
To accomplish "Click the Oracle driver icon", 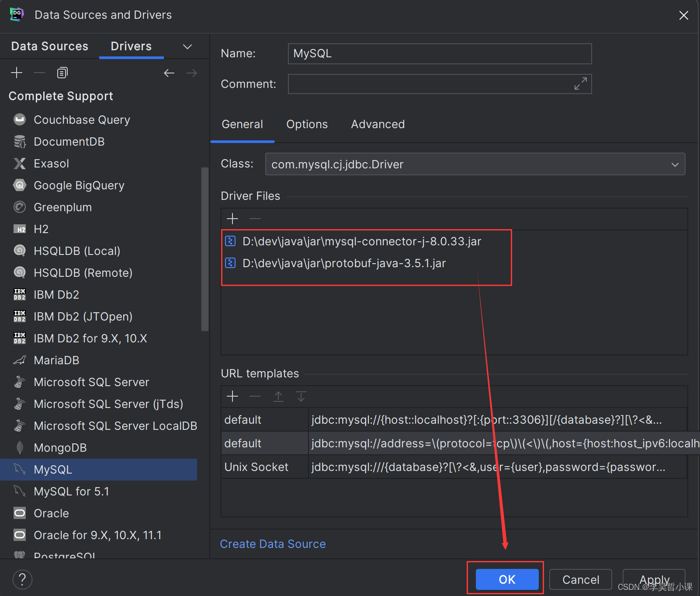I will pyautogui.click(x=20, y=513).
